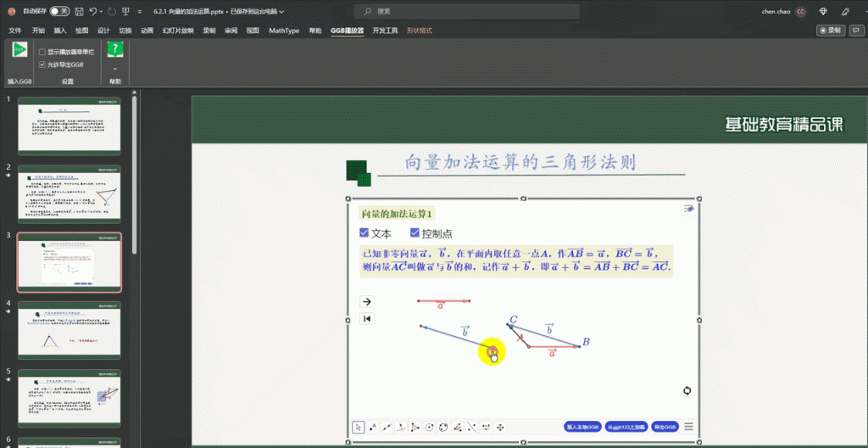Open the 幻灯片放映 ribbon tab

178,31
